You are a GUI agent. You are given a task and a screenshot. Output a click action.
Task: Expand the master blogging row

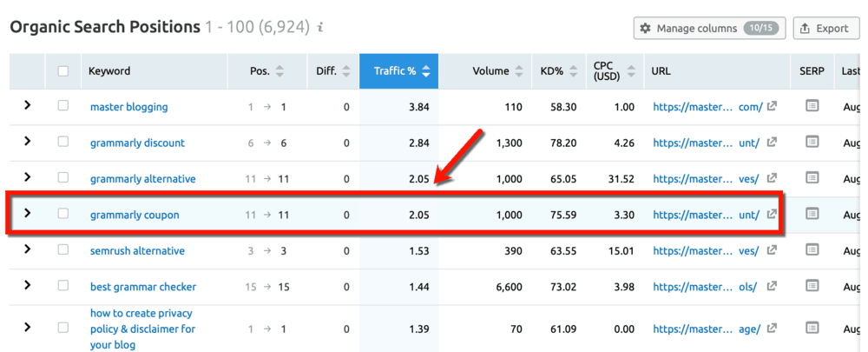(27, 105)
